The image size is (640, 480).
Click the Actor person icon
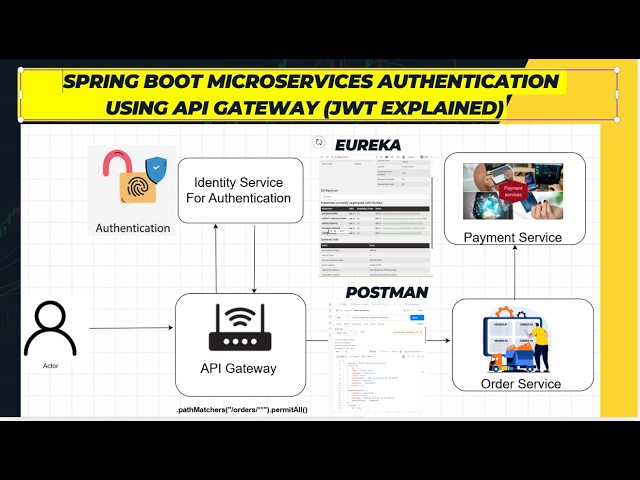coord(50,328)
